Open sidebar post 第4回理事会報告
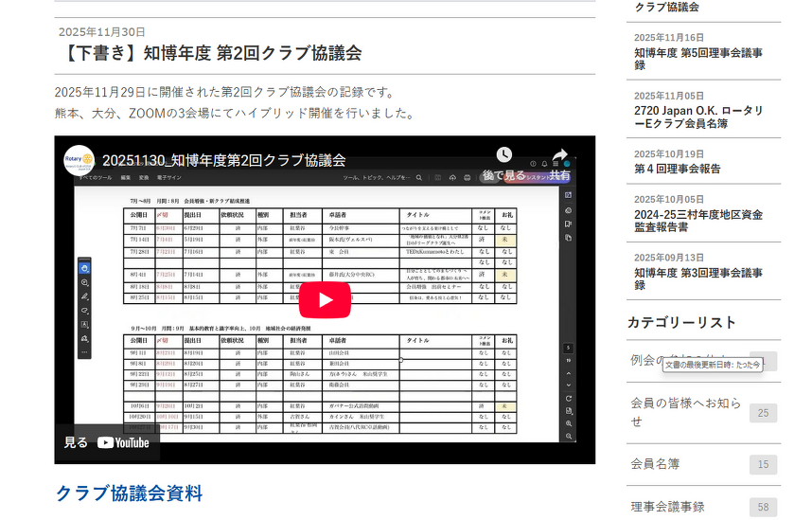This screenshot has height=520, width=812. coord(677,169)
